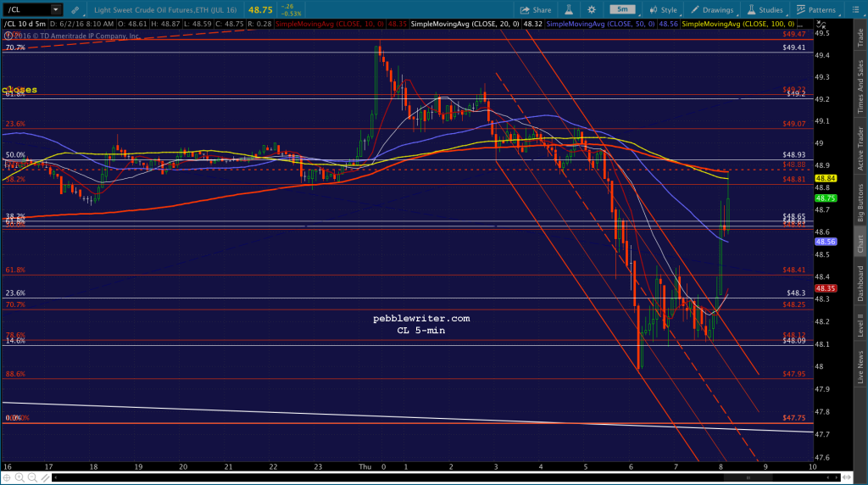Viewport: 868px width, 485px height.
Task: Open the Drawings menu
Action: [712, 10]
